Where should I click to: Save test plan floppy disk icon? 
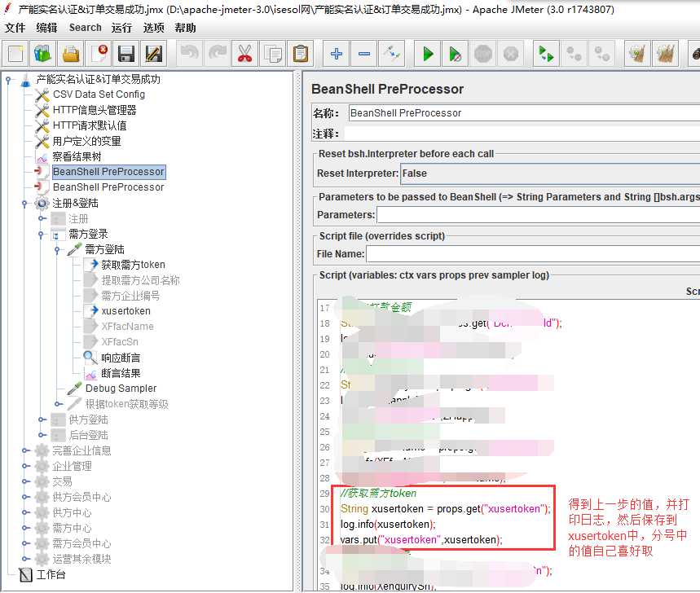click(125, 54)
